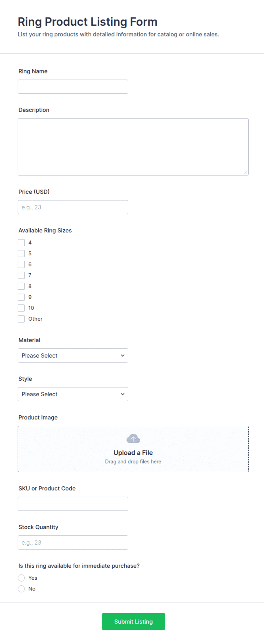The width and height of the screenshot is (264, 644).
Task: Tick the size 7 checkbox
Action: click(x=21, y=275)
